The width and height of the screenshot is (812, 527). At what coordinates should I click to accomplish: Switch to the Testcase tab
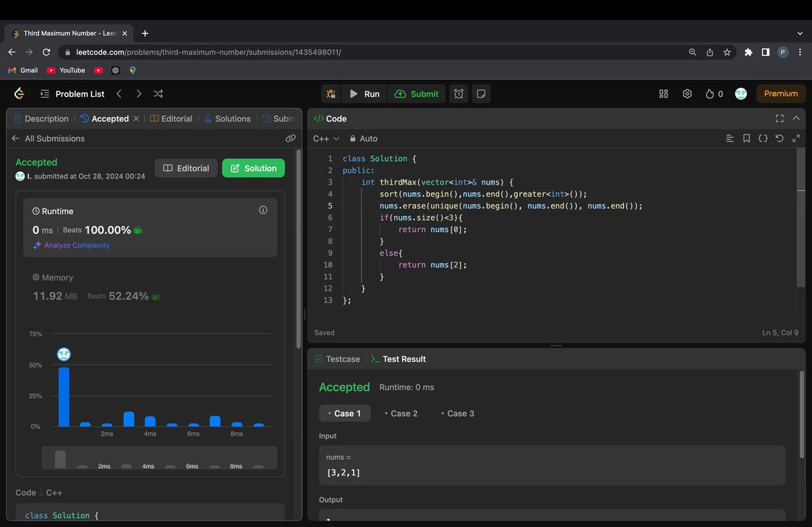[x=337, y=359]
